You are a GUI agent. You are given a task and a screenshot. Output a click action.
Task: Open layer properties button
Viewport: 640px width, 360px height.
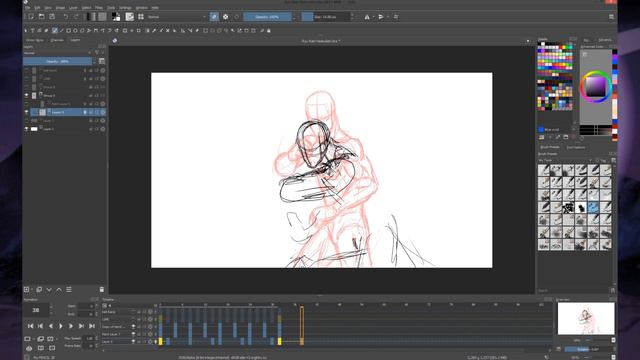click(x=69, y=289)
